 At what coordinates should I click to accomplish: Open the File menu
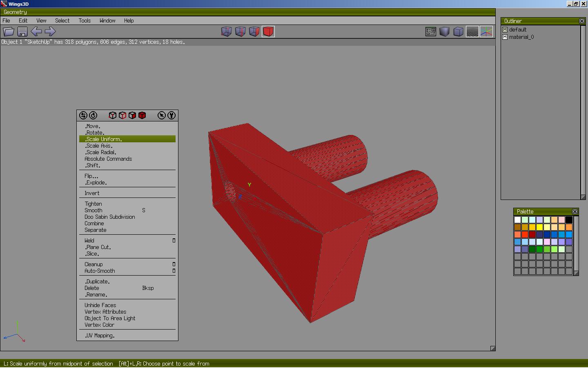pyautogui.click(x=7, y=20)
